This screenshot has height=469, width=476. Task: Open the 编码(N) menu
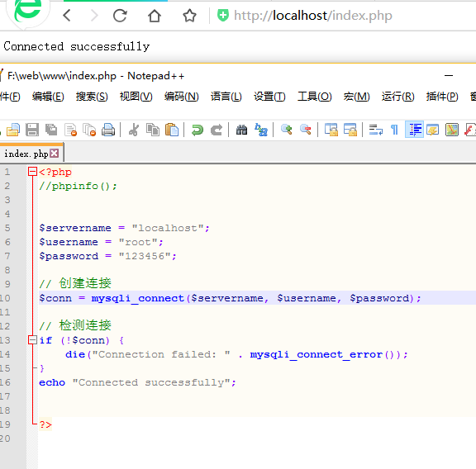pyautogui.click(x=181, y=97)
